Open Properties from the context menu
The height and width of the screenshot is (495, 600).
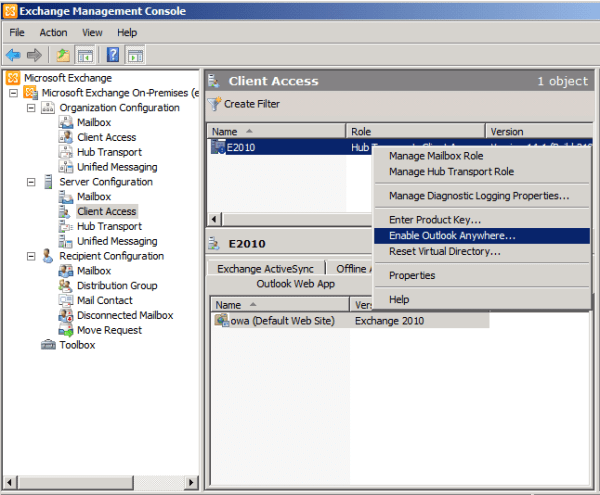point(482,275)
